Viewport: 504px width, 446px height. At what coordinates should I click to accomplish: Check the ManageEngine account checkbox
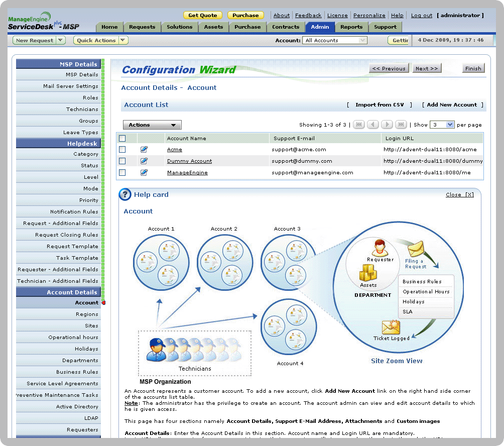pos(122,172)
